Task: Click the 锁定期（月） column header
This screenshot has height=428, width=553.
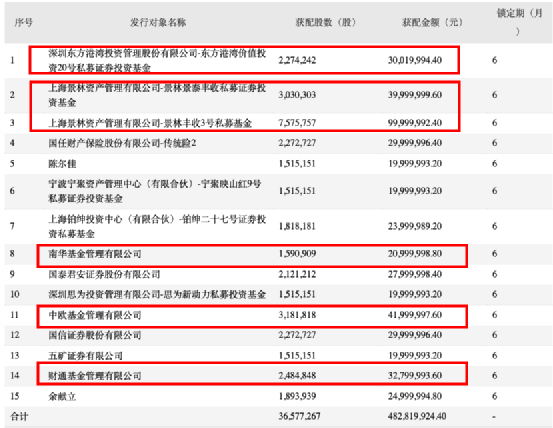Action: (519, 22)
